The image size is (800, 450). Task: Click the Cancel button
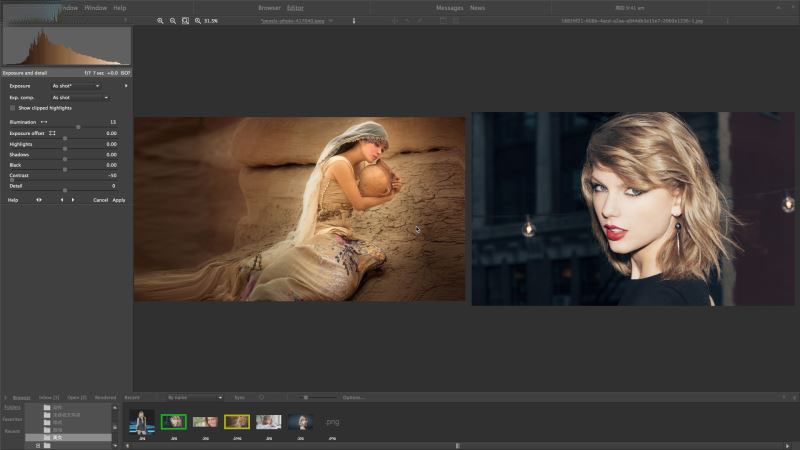[101, 200]
